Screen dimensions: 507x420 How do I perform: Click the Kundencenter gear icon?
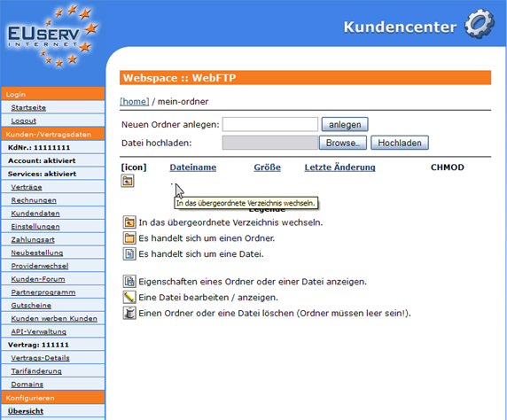coord(480,24)
